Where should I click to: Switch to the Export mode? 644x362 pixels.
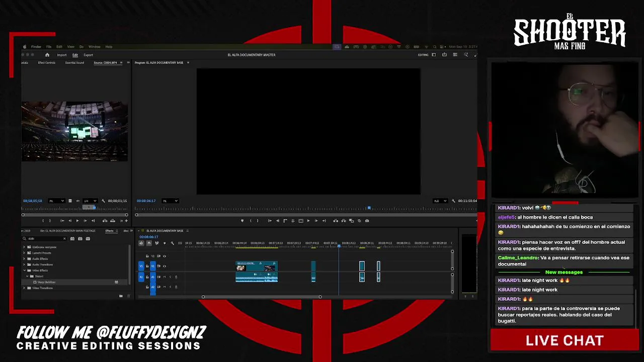pos(88,55)
